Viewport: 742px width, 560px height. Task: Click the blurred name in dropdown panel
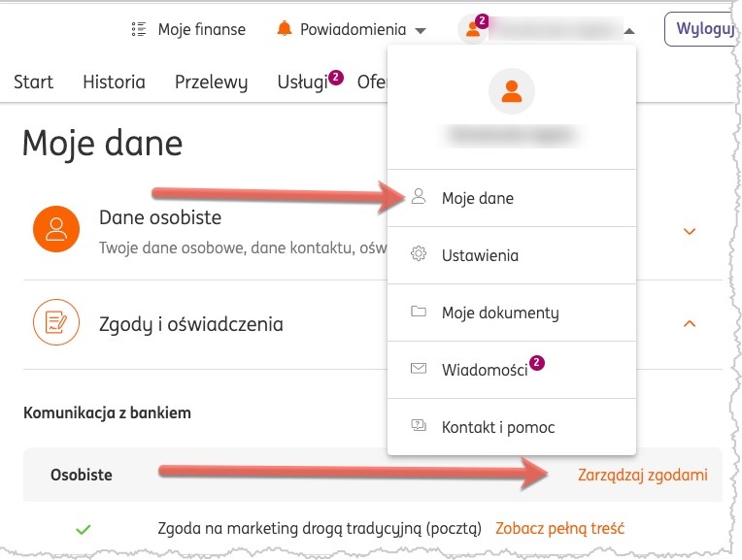(512, 136)
